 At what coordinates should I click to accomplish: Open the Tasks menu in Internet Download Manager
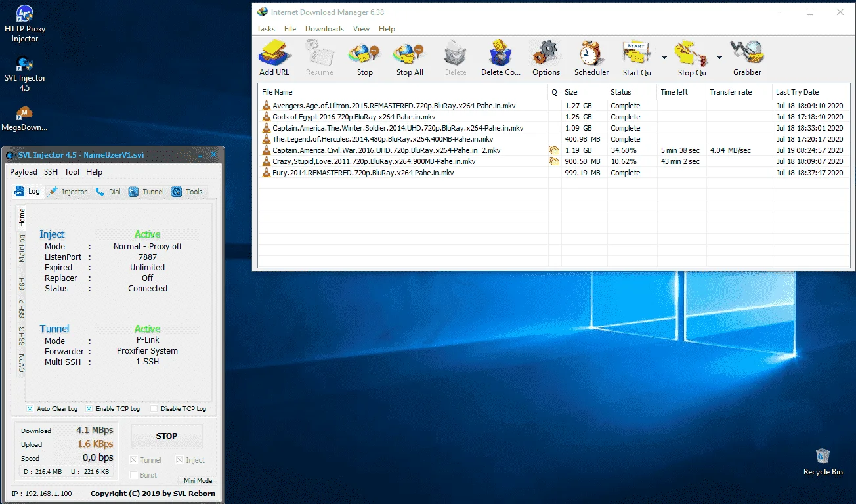(x=266, y=29)
